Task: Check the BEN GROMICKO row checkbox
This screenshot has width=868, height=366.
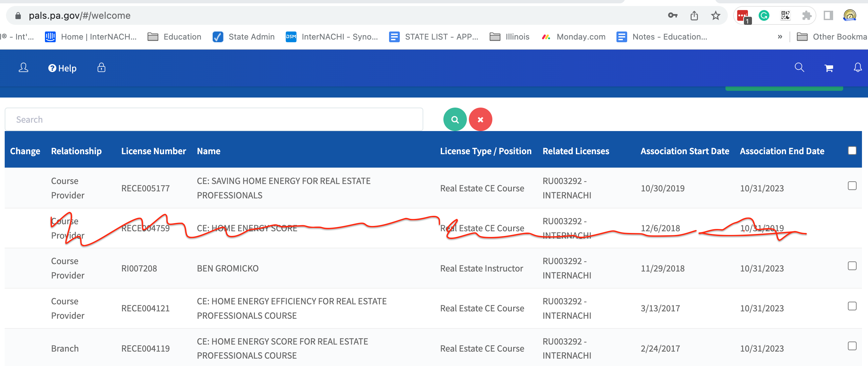Action: tap(852, 266)
